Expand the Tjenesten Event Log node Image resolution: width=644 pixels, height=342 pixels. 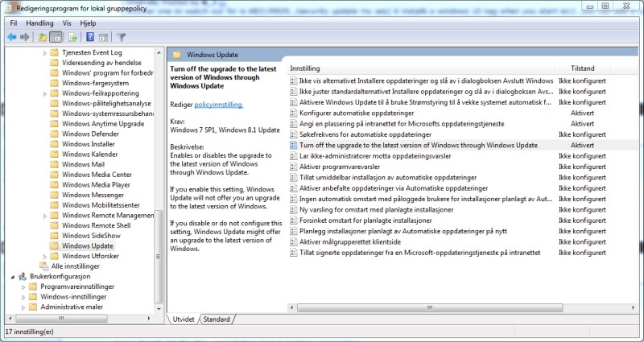[x=45, y=53]
